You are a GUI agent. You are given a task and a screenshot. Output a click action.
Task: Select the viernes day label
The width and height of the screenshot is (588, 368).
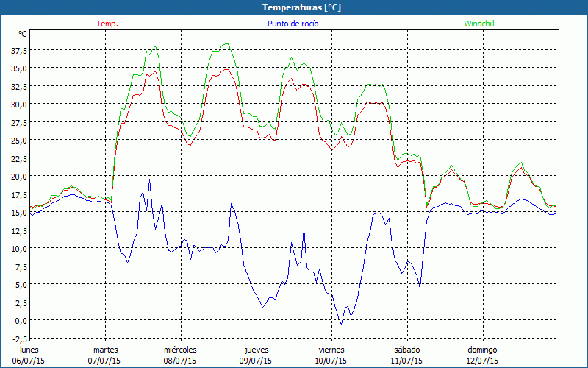[331, 350]
